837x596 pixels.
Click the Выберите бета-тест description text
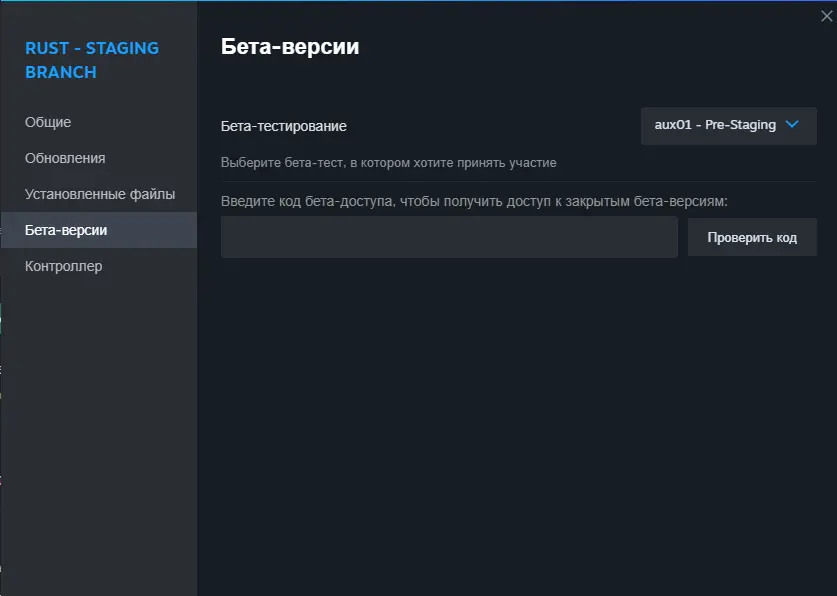point(389,163)
